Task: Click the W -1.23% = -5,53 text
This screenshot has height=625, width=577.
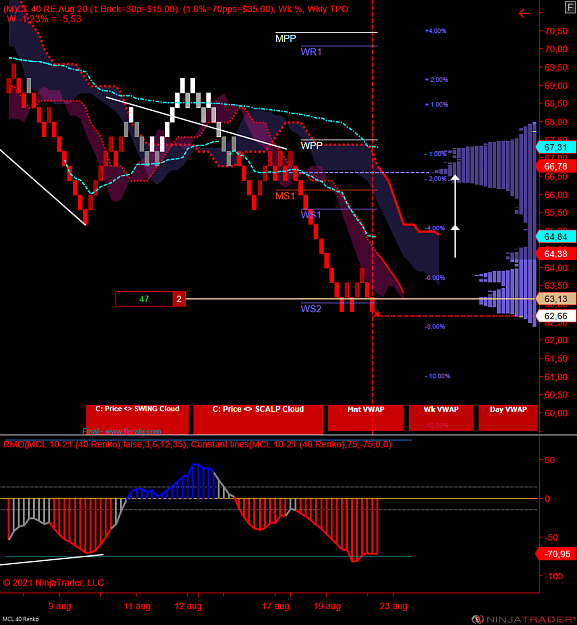Action: coord(44,19)
